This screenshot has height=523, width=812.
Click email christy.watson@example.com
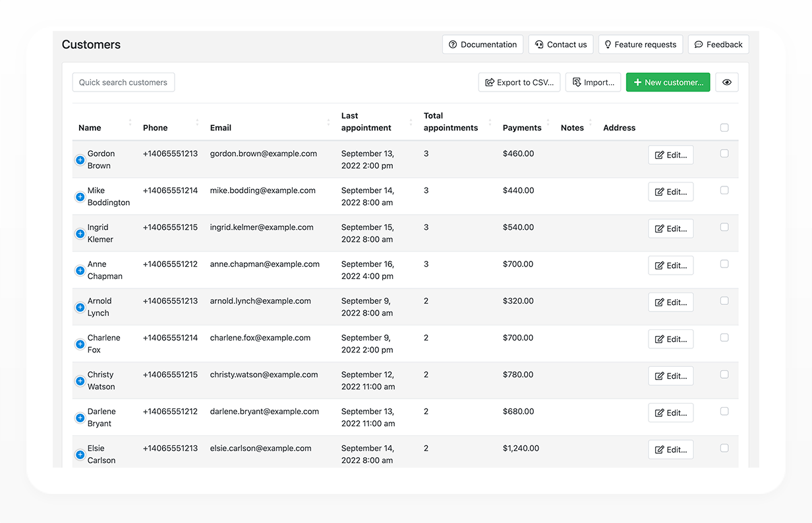[264, 375]
